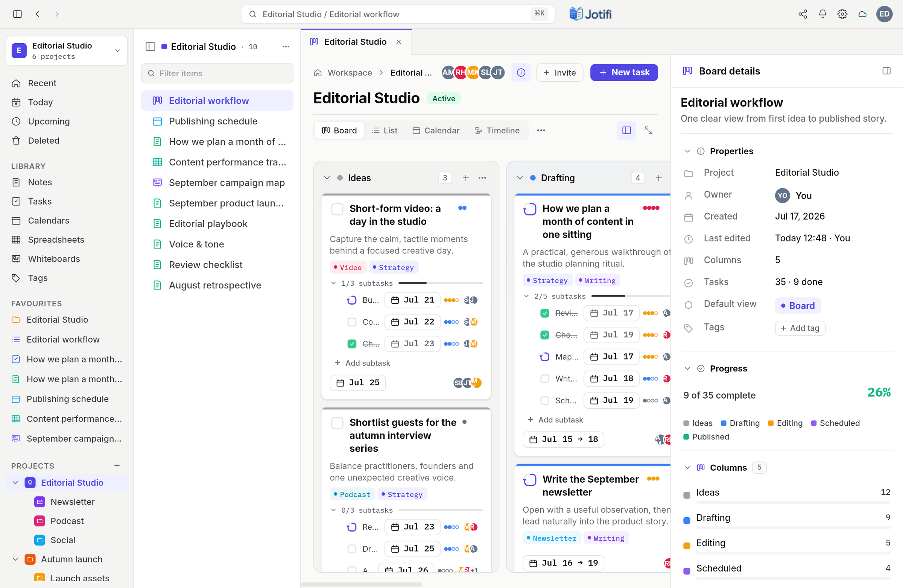
Task: Check the Short-form video task checkbox
Action: [x=337, y=209]
